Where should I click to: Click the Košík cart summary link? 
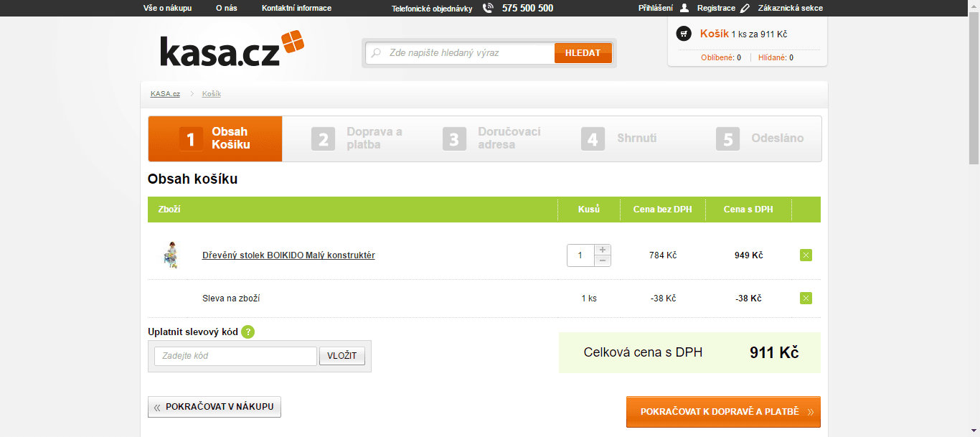pos(715,34)
